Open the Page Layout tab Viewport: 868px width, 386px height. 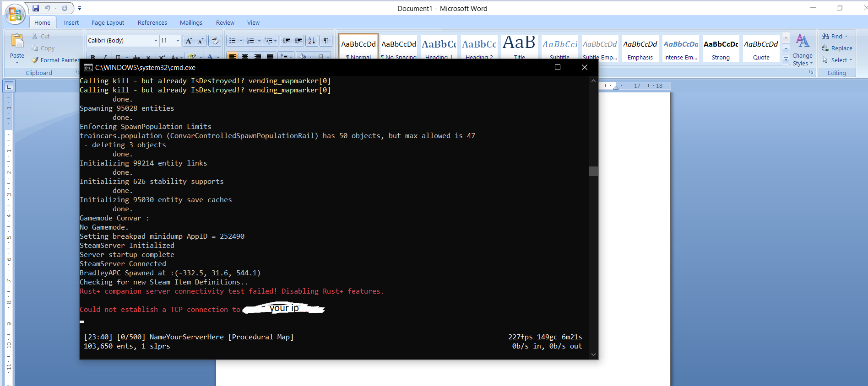coord(108,22)
